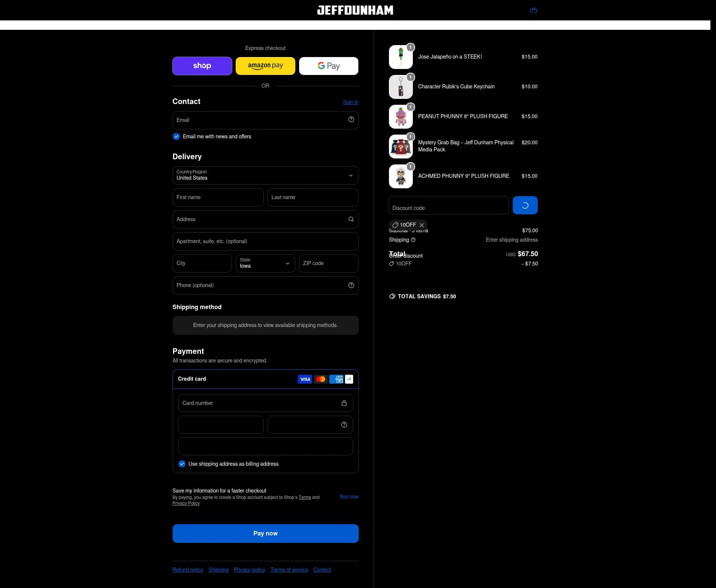
Task: Focus the Address field
Action: 266,220
